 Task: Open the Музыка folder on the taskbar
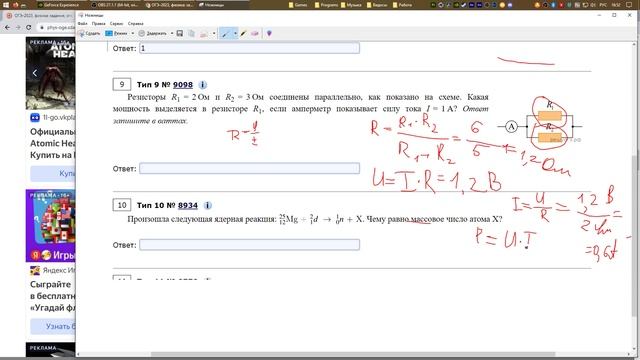point(351,5)
